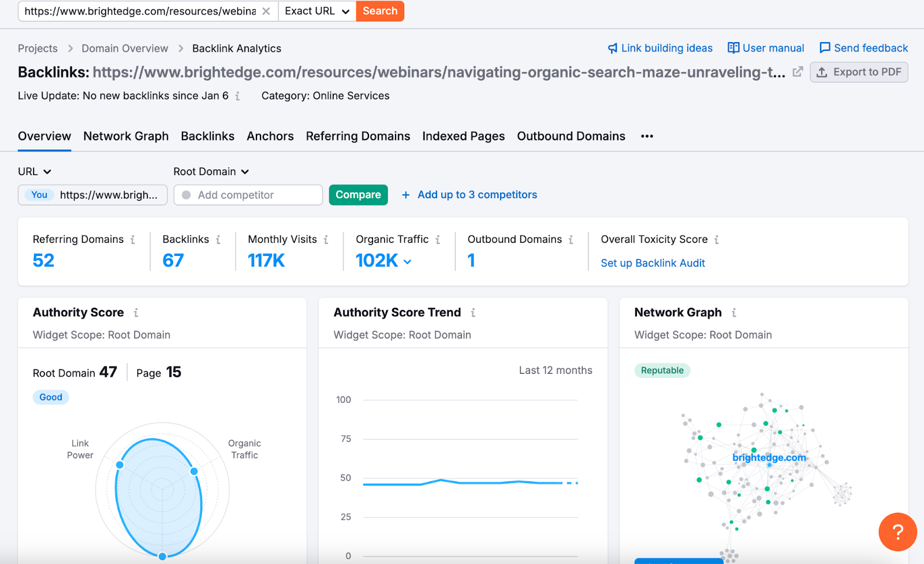924x564 pixels.
Task: Click the Reputable badge
Action: [x=662, y=370]
